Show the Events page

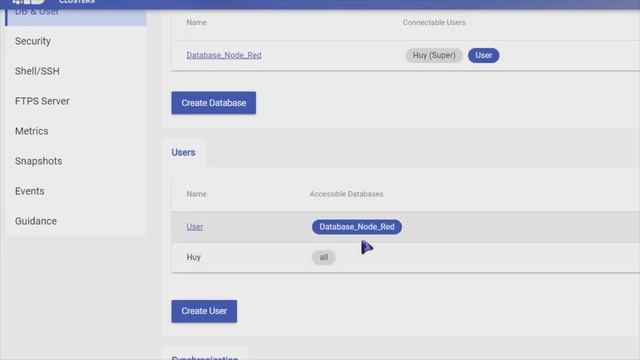(29, 191)
